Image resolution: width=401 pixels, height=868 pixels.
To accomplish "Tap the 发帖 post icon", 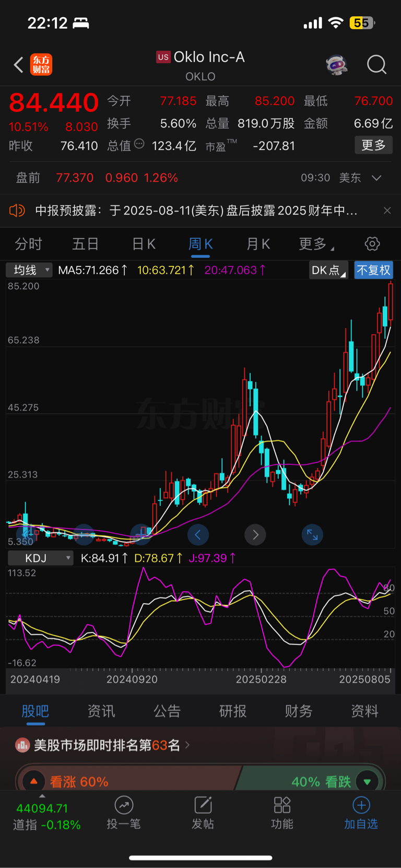I will 203,805.
